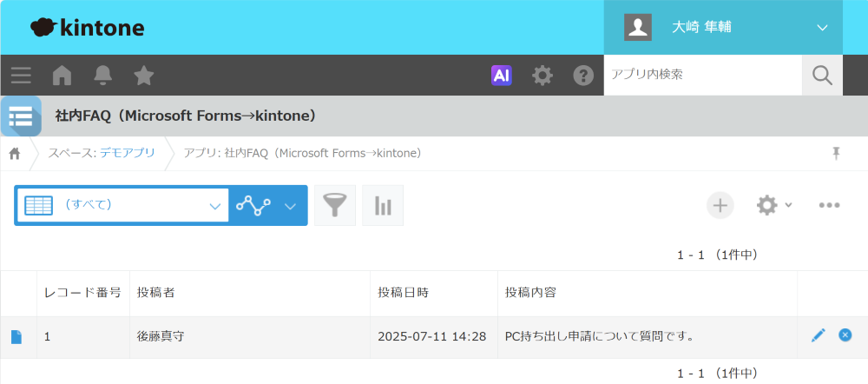The height and width of the screenshot is (384, 868).
Task: Expand the graph view dropdown arrow
Action: click(x=291, y=206)
